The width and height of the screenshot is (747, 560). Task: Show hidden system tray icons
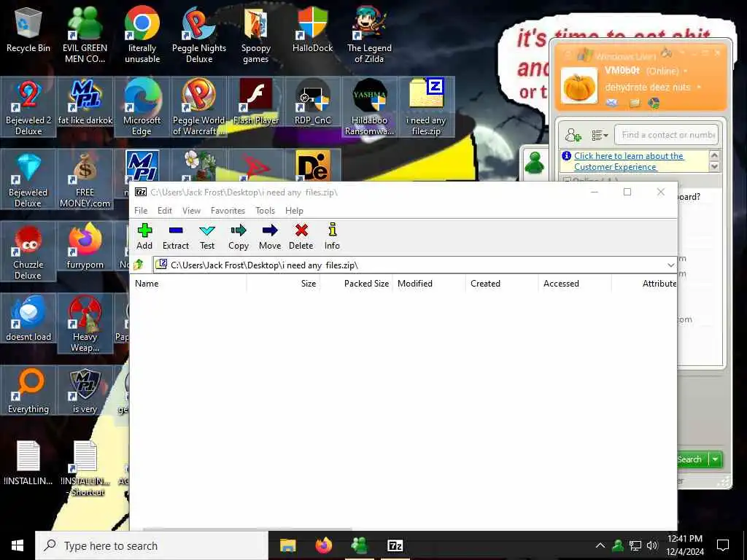600,545
